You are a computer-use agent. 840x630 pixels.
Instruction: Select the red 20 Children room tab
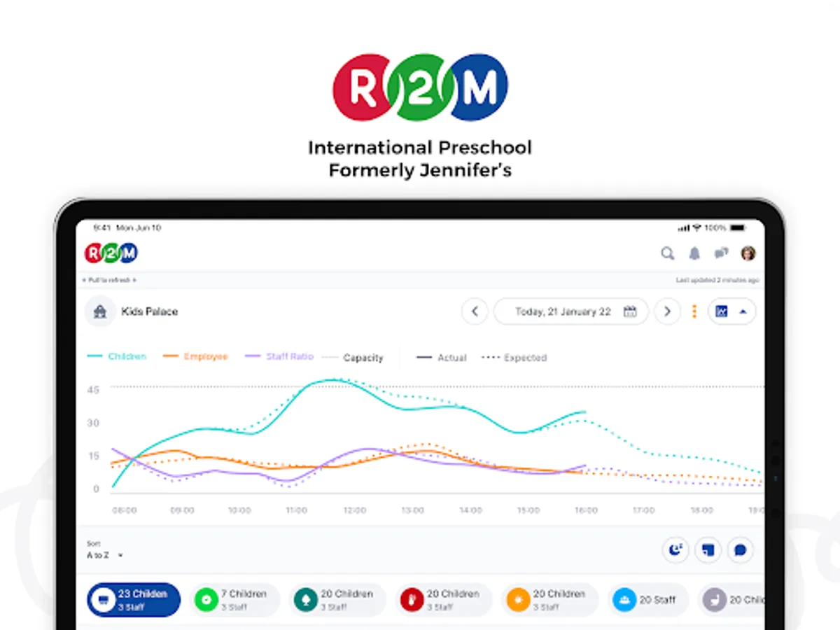[444, 600]
